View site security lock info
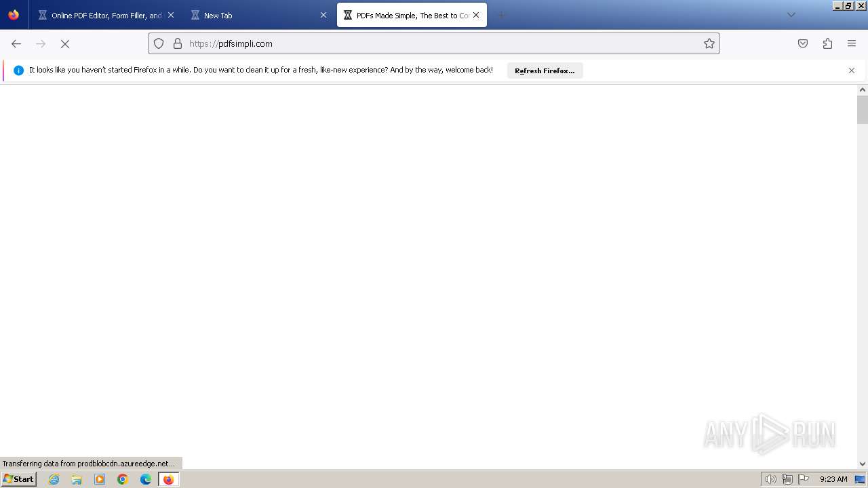The height and width of the screenshot is (488, 868). (178, 43)
